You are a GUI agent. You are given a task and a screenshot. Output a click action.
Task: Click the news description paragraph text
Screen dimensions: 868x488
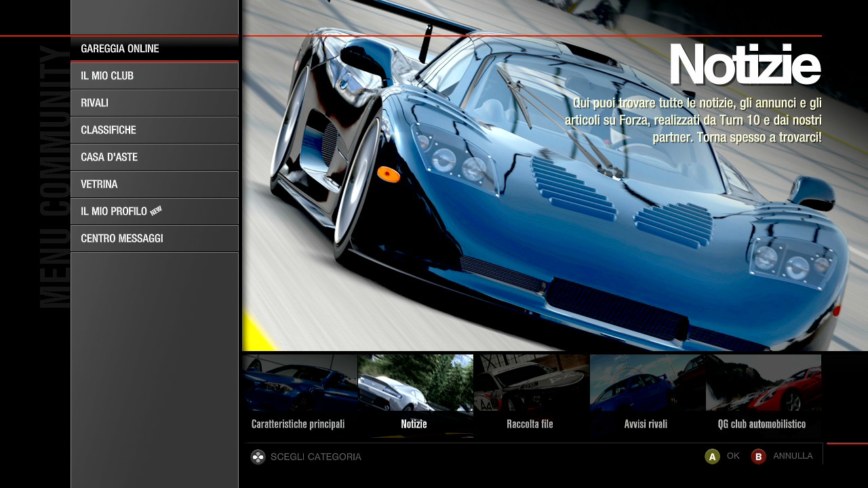coord(693,120)
